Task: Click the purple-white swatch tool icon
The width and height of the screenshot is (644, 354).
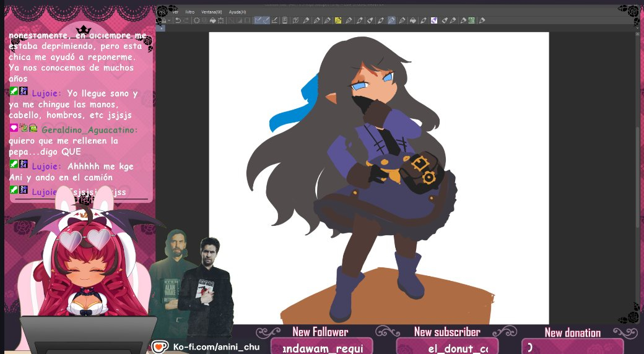Action: pyautogui.click(x=434, y=20)
